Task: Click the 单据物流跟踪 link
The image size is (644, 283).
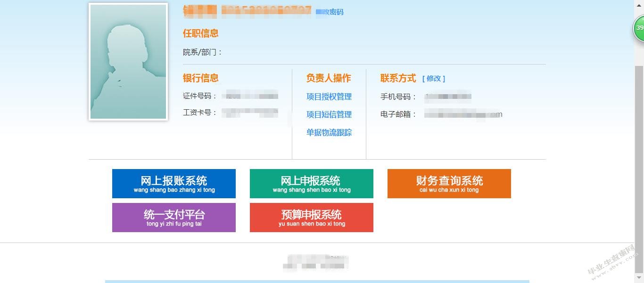Action: click(329, 132)
